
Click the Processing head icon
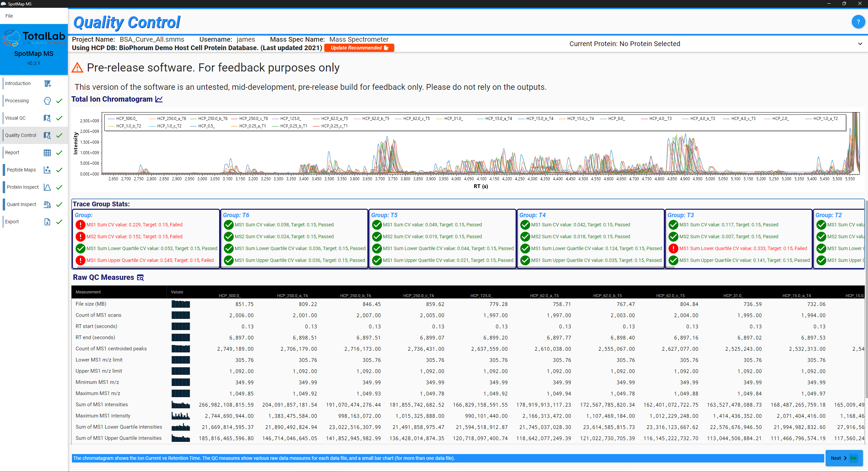[x=47, y=101]
